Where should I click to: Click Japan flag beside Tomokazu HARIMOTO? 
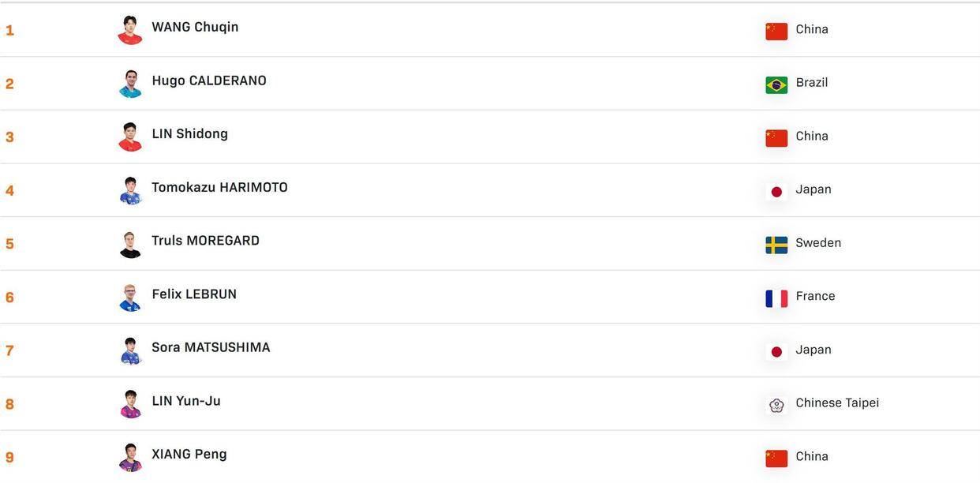tap(776, 192)
